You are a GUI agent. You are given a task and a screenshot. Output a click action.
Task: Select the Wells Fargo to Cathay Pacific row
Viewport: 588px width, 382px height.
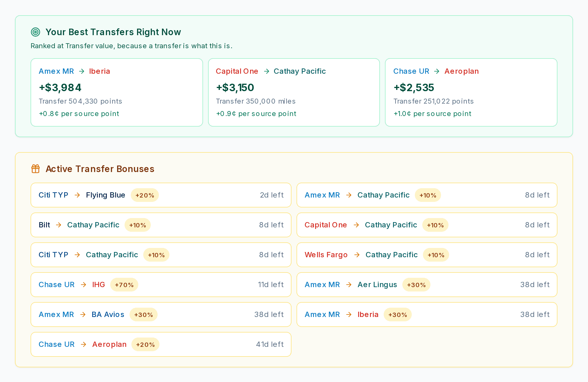click(427, 255)
